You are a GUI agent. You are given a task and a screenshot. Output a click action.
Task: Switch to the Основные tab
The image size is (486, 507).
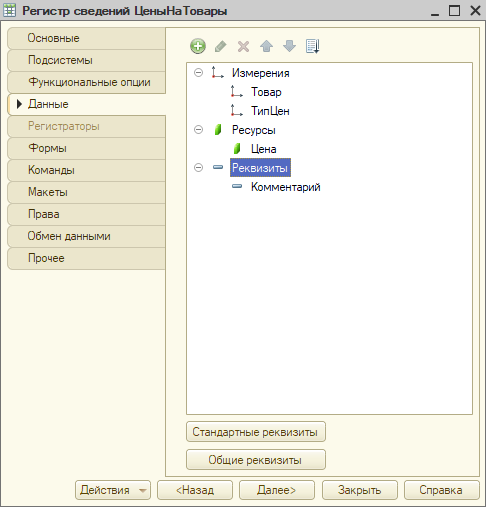coord(87,38)
